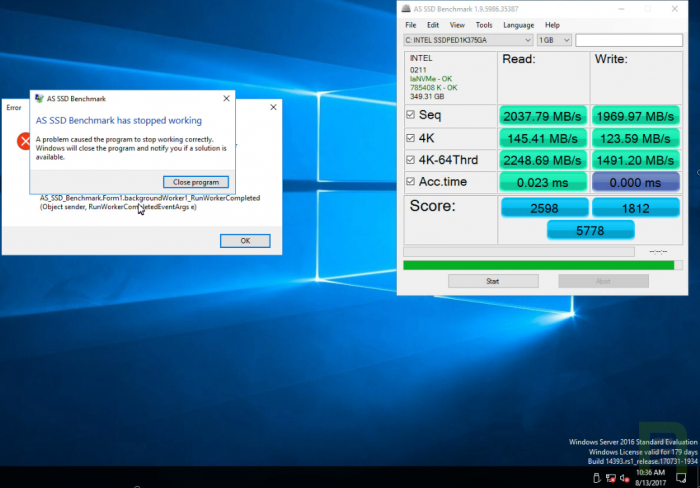Image resolution: width=700 pixels, height=488 pixels.
Task: Close the 'has stopped working' dialog
Action: [x=226, y=99]
